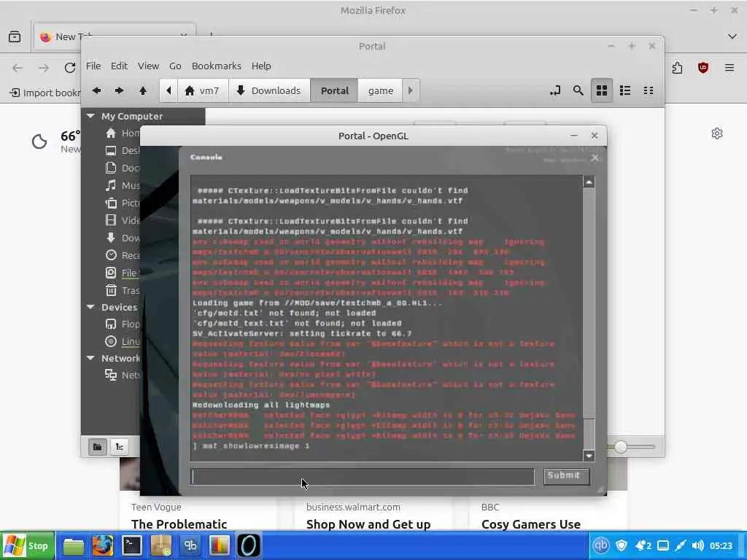The height and width of the screenshot is (560, 747).
Task: Select the Downloads breadcrumb
Action: click(269, 90)
